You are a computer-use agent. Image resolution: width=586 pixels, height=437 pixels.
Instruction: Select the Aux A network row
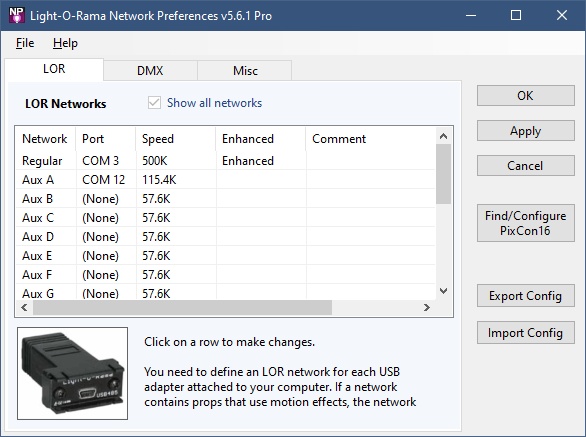pyautogui.click(x=226, y=180)
